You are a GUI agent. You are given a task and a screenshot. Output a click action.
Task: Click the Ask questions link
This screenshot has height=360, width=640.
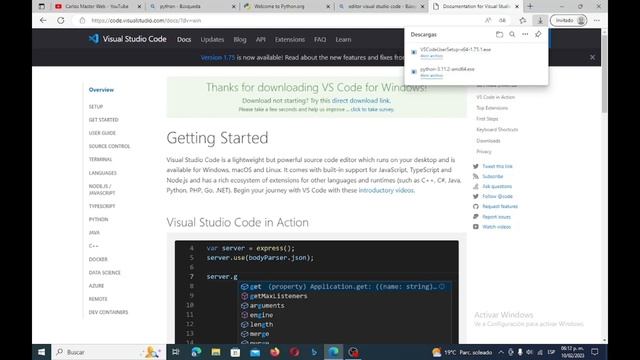click(497, 186)
